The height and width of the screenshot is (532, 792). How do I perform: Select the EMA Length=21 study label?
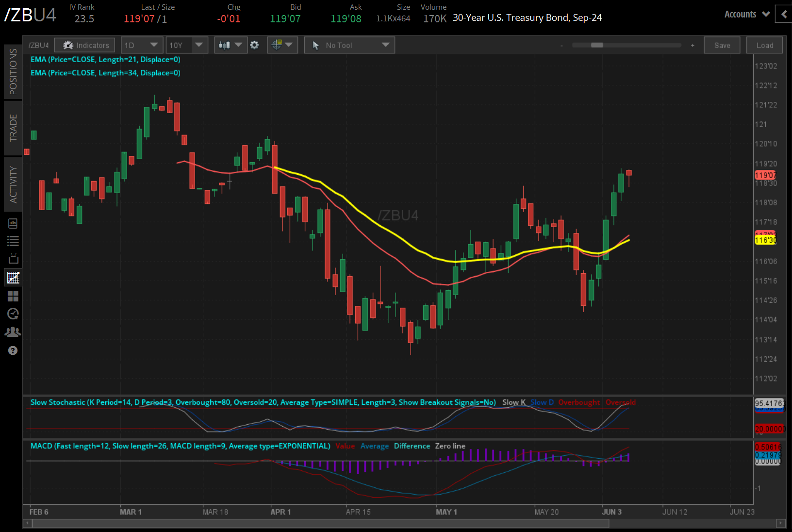(105, 59)
